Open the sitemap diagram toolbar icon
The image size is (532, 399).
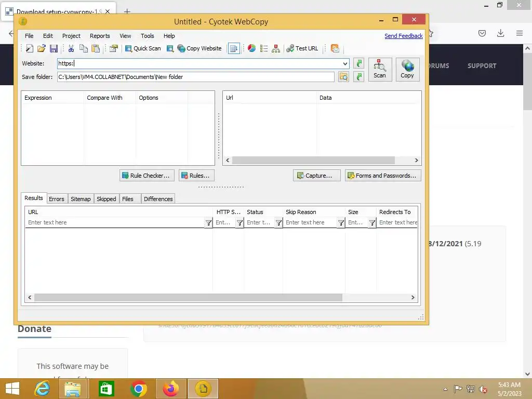pos(276,48)
